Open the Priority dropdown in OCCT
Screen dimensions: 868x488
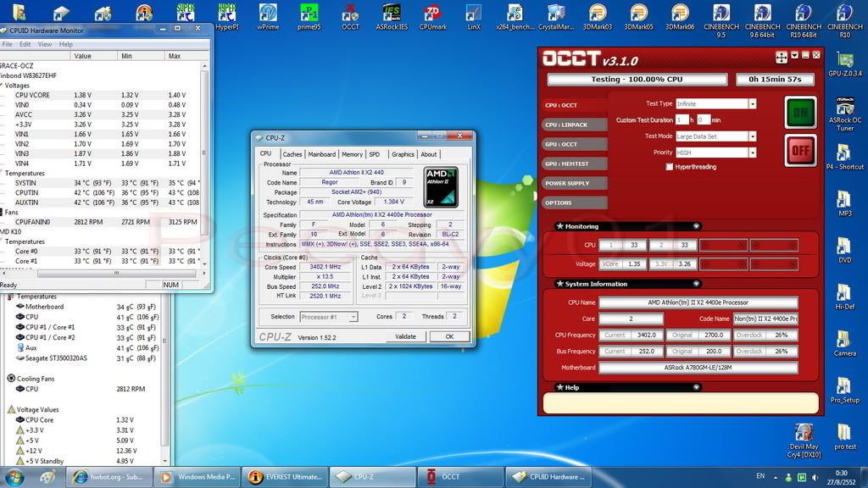(753, 152)
